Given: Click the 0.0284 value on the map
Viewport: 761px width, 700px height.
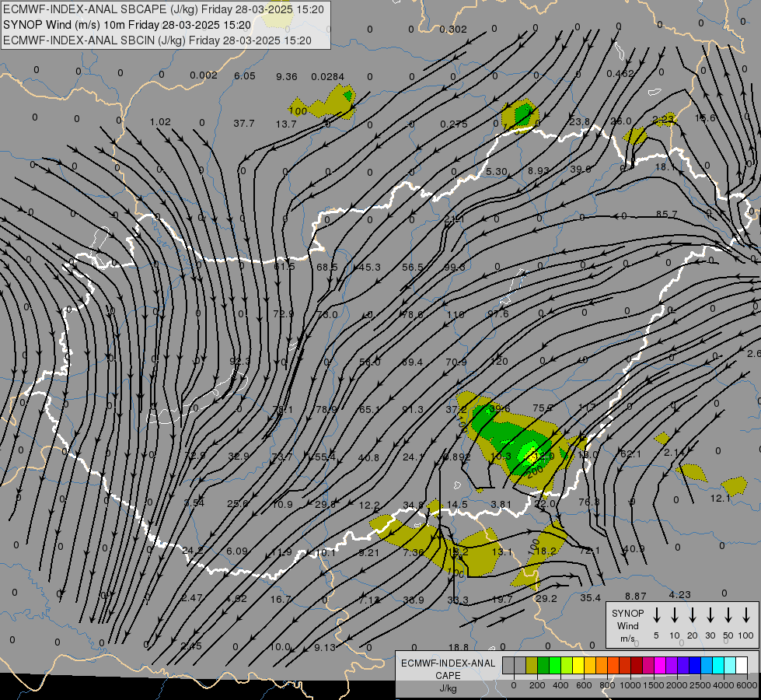Looking at the screenshot, I should pyautogui.click(x=327, y=77).
